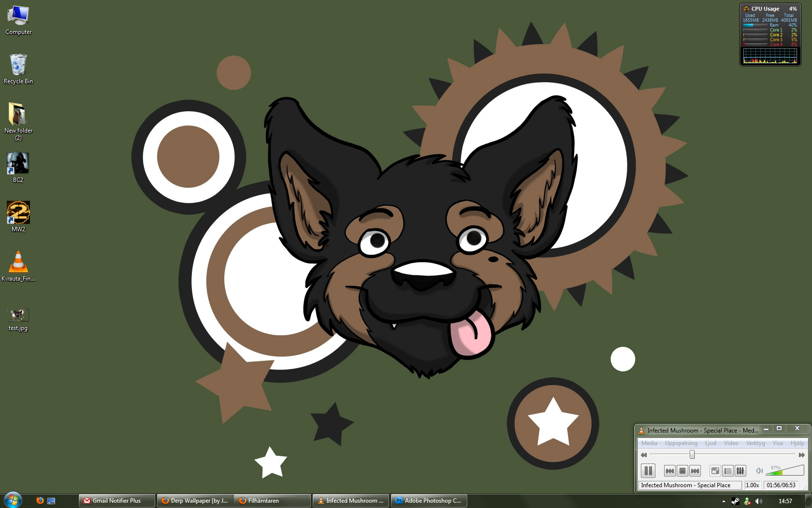This screenshot has height=508, width=812.
Task: Open the Visa menu
Action: pos(778,443)
